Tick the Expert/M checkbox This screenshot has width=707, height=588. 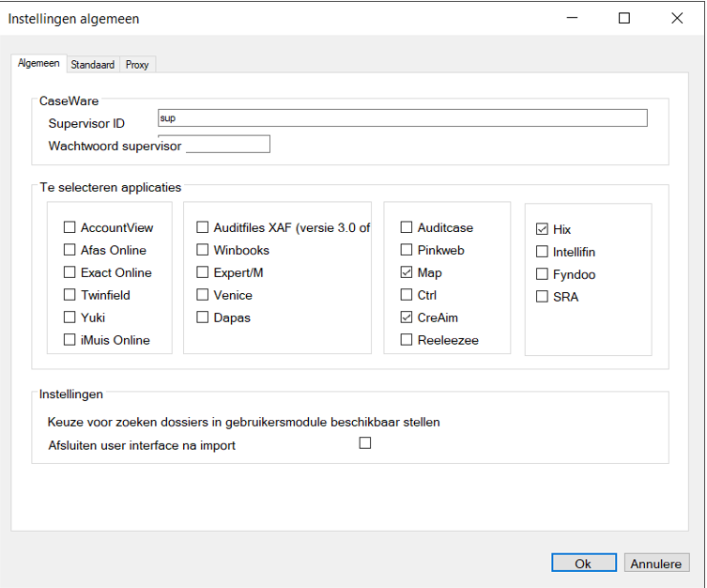[x=203, y=271]
